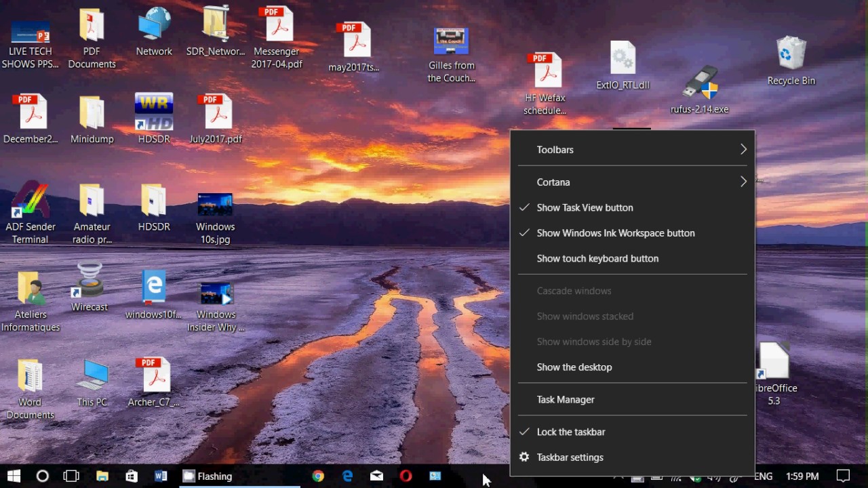Expand the Toolbars submenu
868x488 pixels.
click(x=632, y=150)
